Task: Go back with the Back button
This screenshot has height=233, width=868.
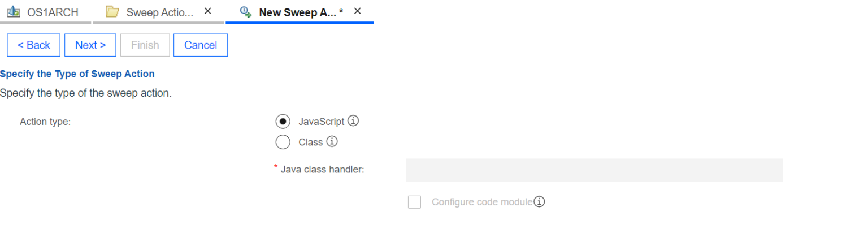Action: coord(33,45)
